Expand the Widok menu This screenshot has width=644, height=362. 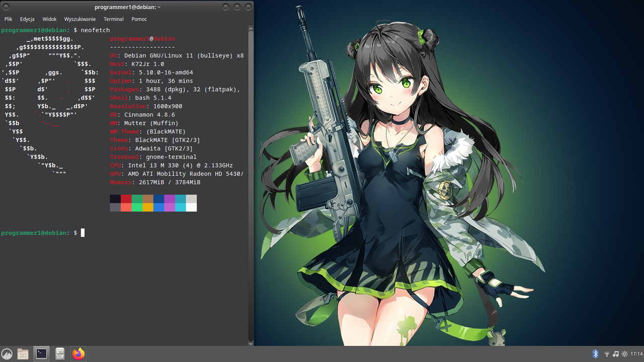[x=49, y=19]
